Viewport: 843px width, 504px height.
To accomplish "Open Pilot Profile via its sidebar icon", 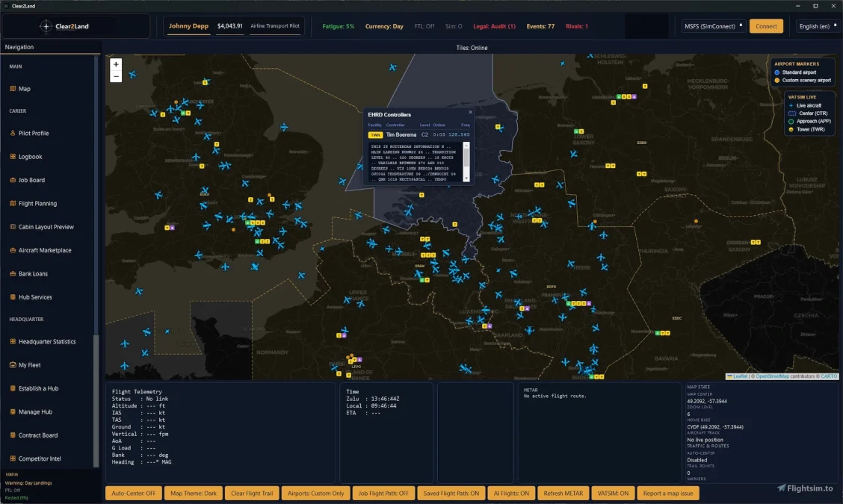I will 13,134.
